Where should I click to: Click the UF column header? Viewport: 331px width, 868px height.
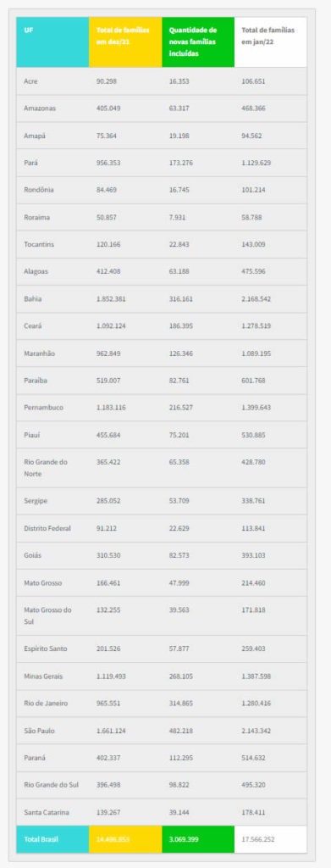[x=52, y=42]
